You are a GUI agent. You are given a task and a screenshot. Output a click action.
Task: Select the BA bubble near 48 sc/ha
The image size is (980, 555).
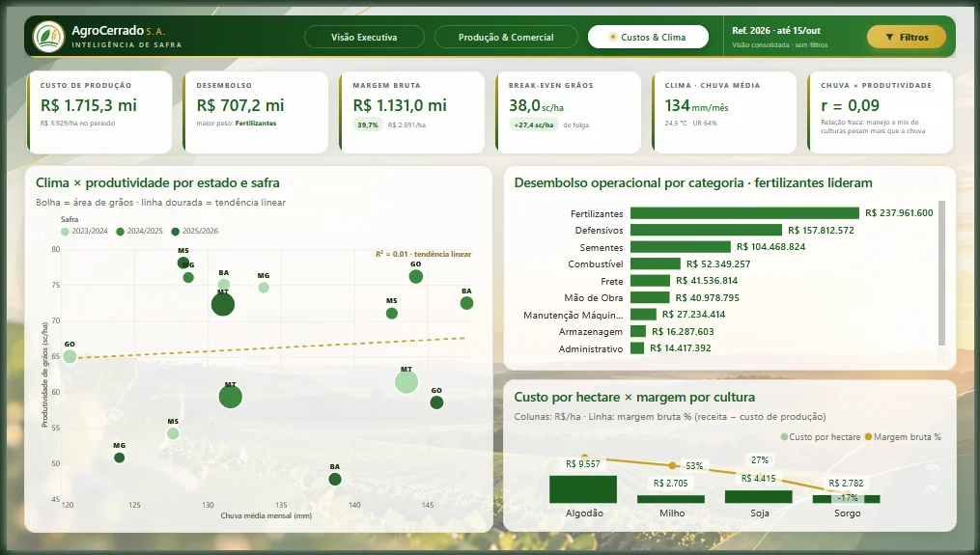(335, 480)
